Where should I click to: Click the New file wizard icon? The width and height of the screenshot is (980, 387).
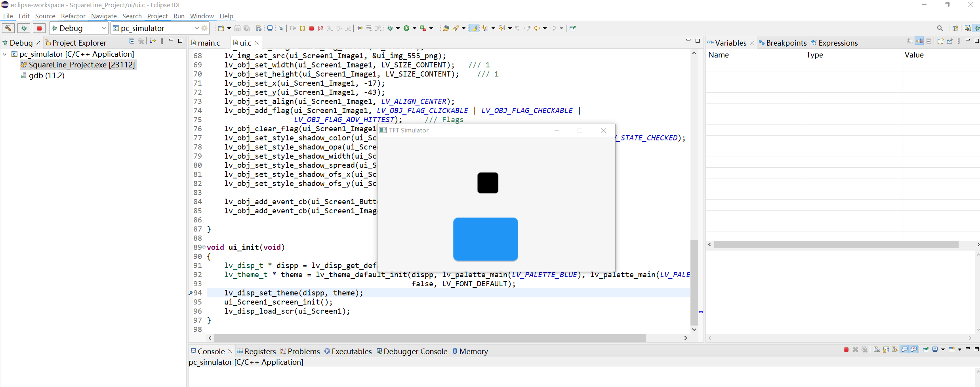tap(221, 28)
